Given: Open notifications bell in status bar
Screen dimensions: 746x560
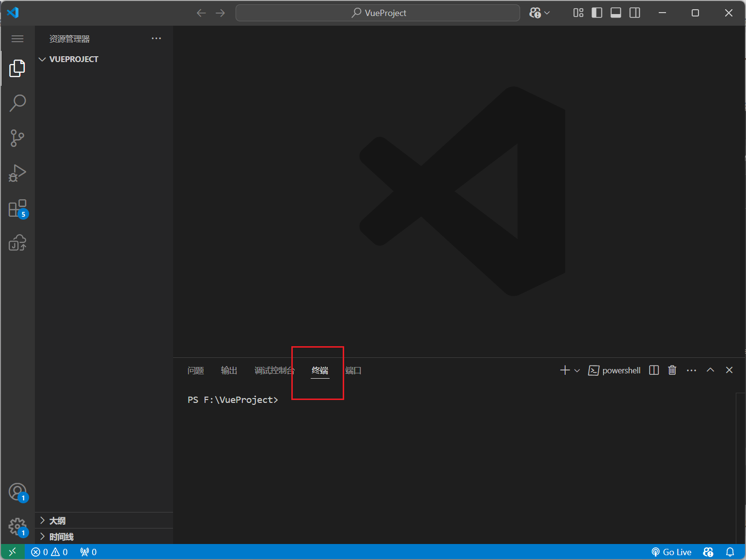Looking at the screenshot, I should (730, 552).
